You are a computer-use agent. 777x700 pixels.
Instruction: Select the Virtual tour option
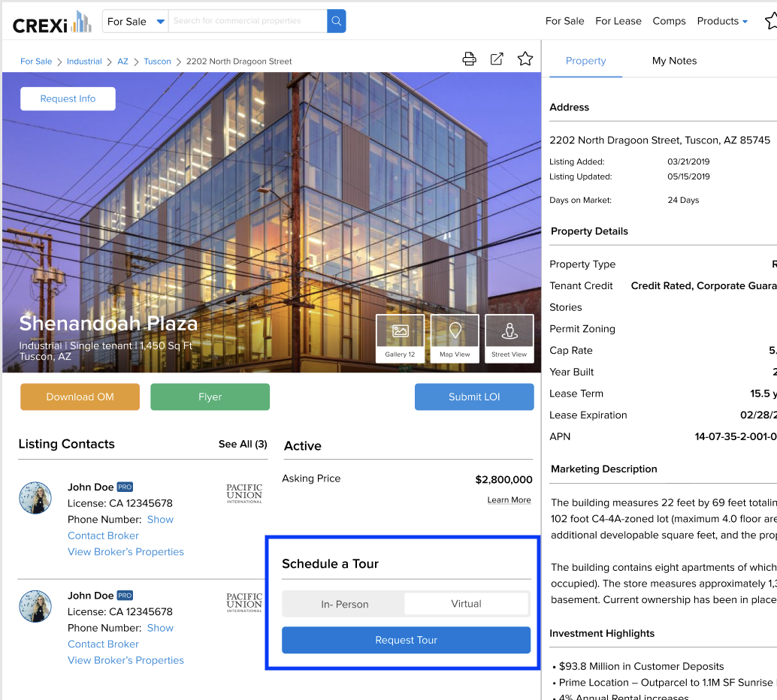pos(466,604)
